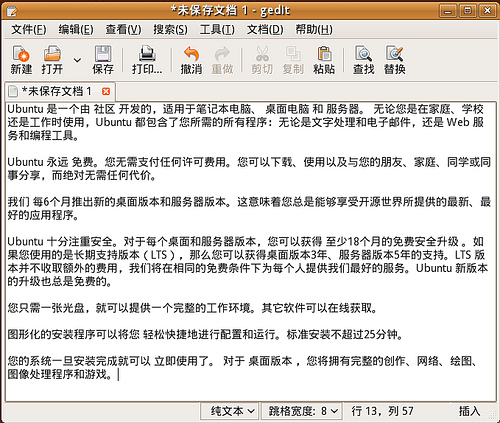Click the 保存 (Save) floppy icon
Image resolution: width=500 pixels, height=423 pixels.
coord(103,53)
